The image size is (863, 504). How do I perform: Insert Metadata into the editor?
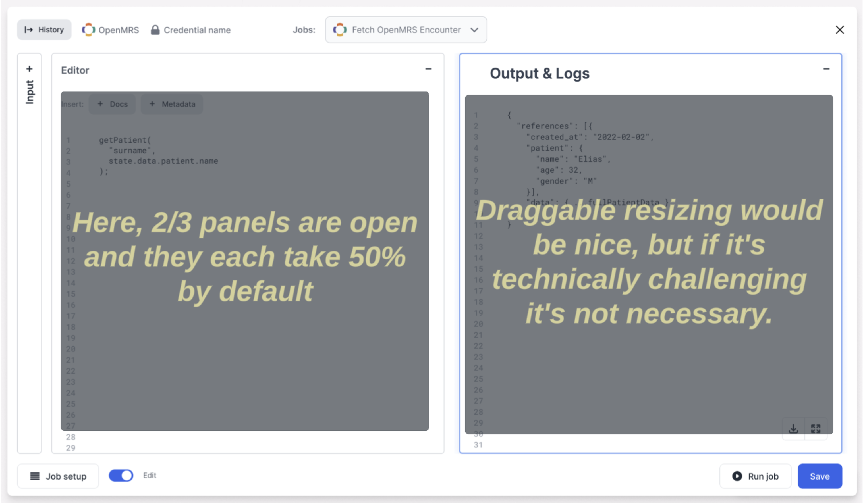pos(172,104)
